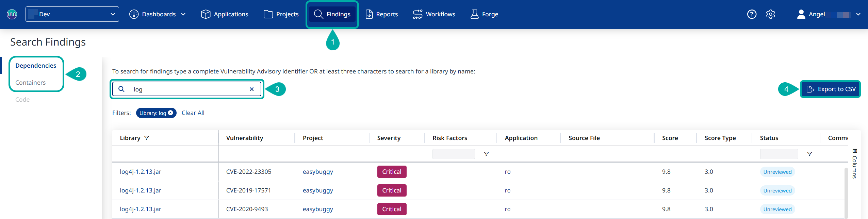868x219 pixels.
Task: Click the Export to CSV button
Action: click(x=830, y=89)
